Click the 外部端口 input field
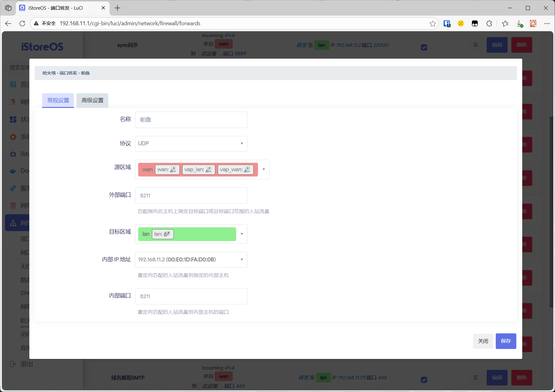555x392 pixels. tap(191, 196)
